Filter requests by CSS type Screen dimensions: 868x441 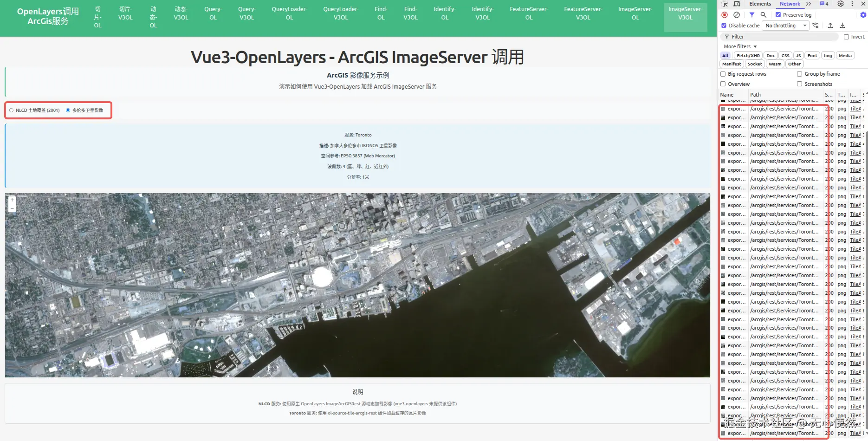(785, 56)
